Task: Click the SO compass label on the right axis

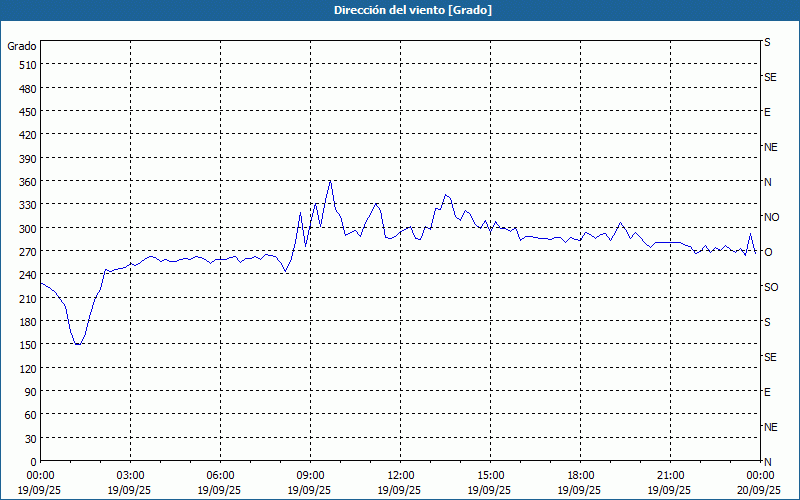Action: click(x=771, y=287)
